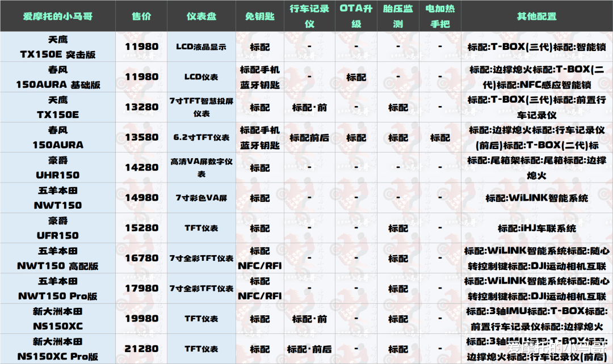
Task: Select tire pressure "标配" in 13280 row
Action: pyautogui.click(x=398, y=107)
